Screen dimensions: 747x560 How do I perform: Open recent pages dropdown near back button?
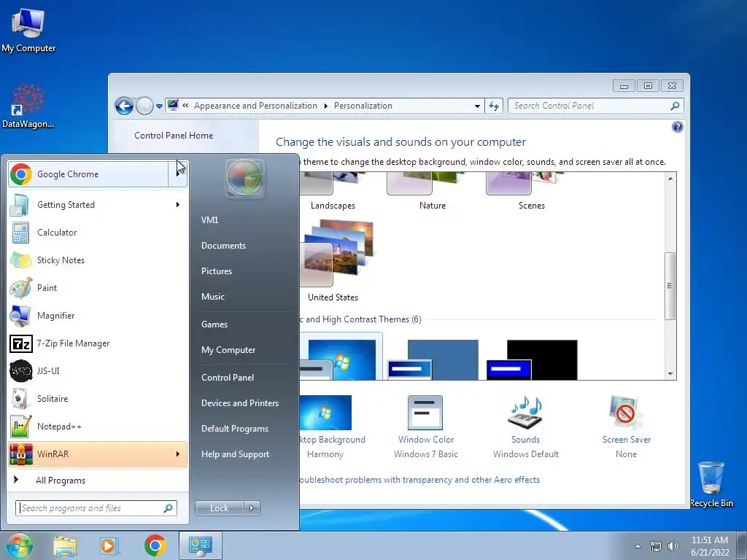tap(159, 106)
